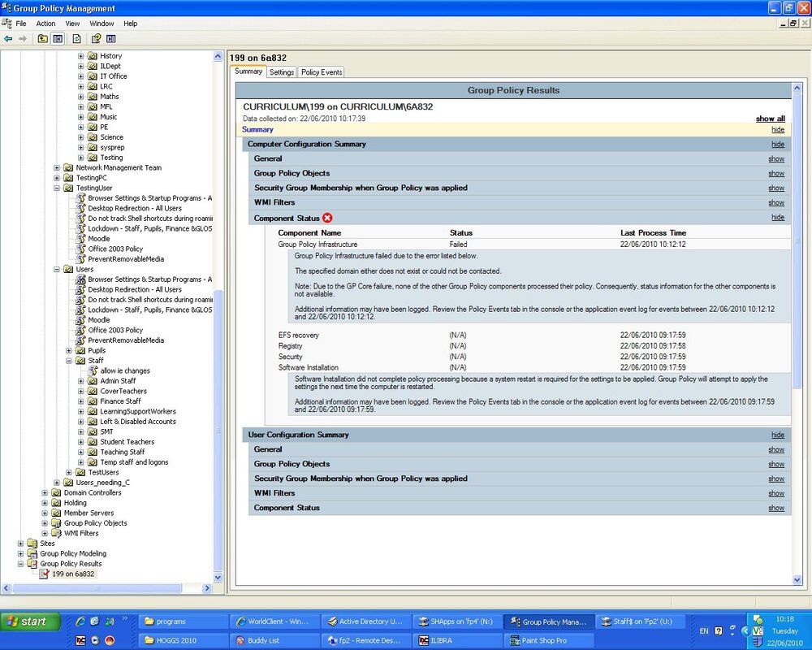Click the Teaching Staff OU folder icon
The width and height of the screenshot is (812, 650).
93,452
